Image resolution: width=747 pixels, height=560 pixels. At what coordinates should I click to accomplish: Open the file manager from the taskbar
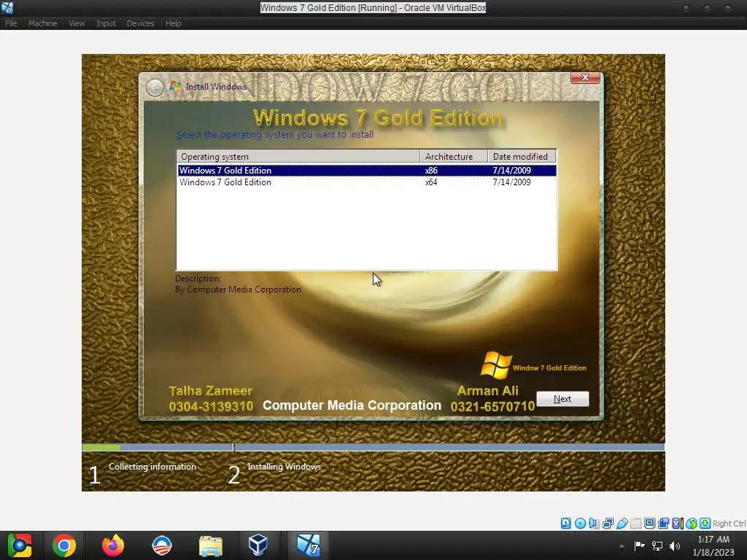211,545
